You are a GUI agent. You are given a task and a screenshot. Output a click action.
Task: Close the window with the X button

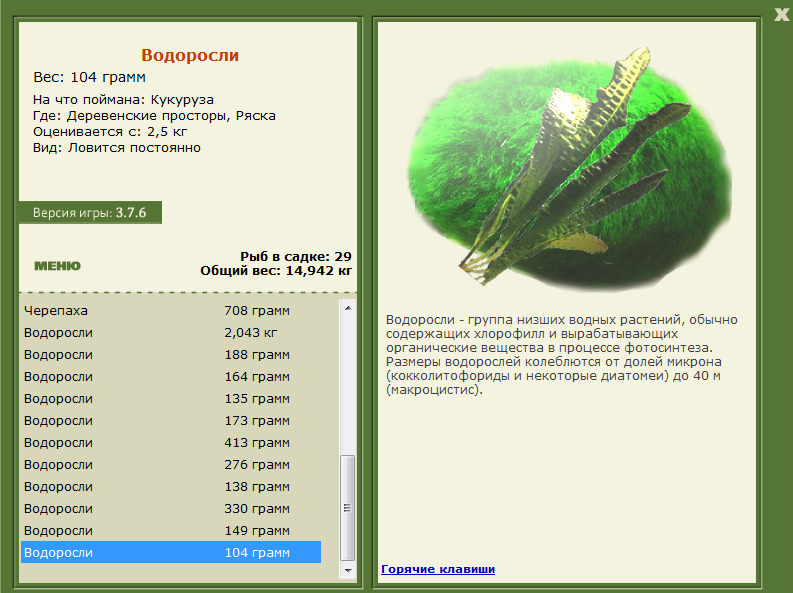pyautogui.click(x=781, y=15)
